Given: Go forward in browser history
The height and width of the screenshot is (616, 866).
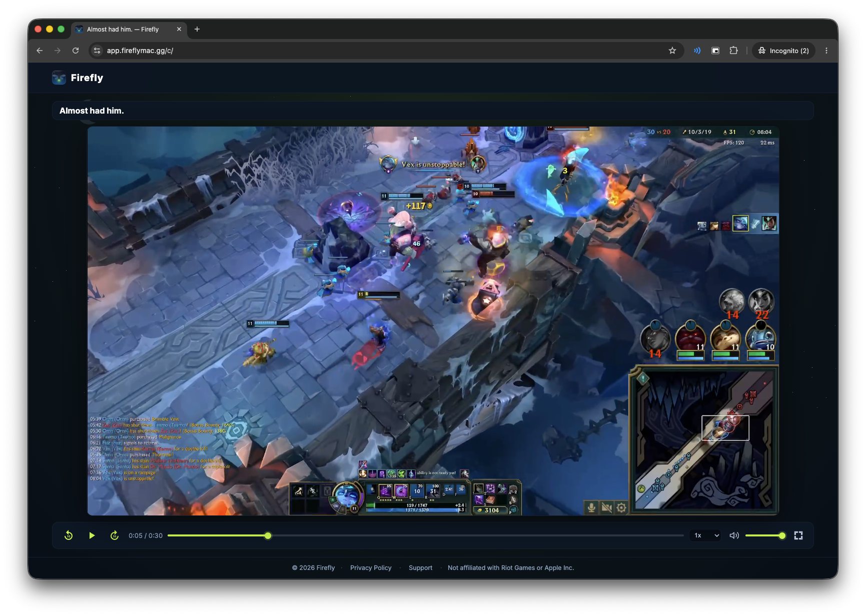Looking at the screenshot, I should pyautogui.click(x=58, y=51).
